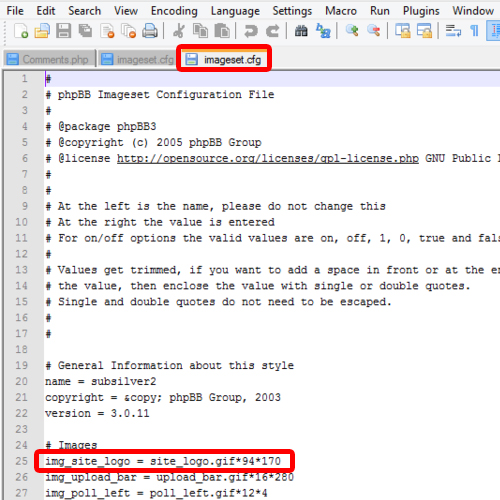Select the active imageset.cfg tab
Image resolution: width=500 pixels, height=500 pixels.
tap(224, 59)
